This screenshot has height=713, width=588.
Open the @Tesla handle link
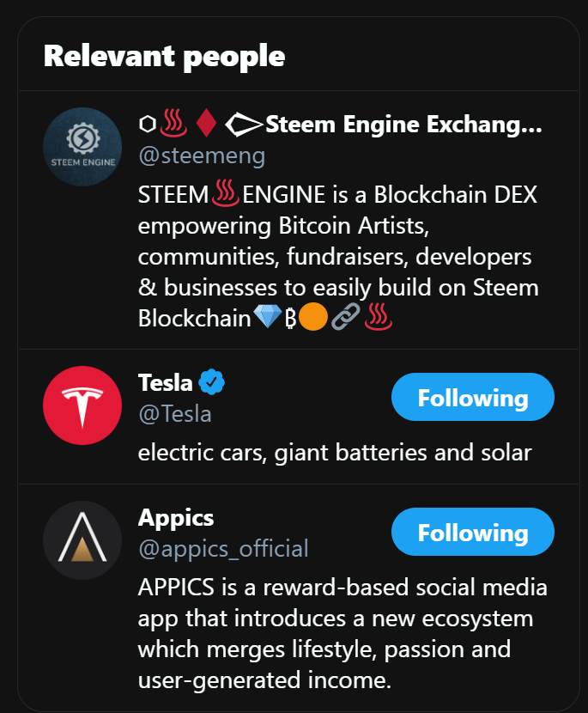(175, 414)
